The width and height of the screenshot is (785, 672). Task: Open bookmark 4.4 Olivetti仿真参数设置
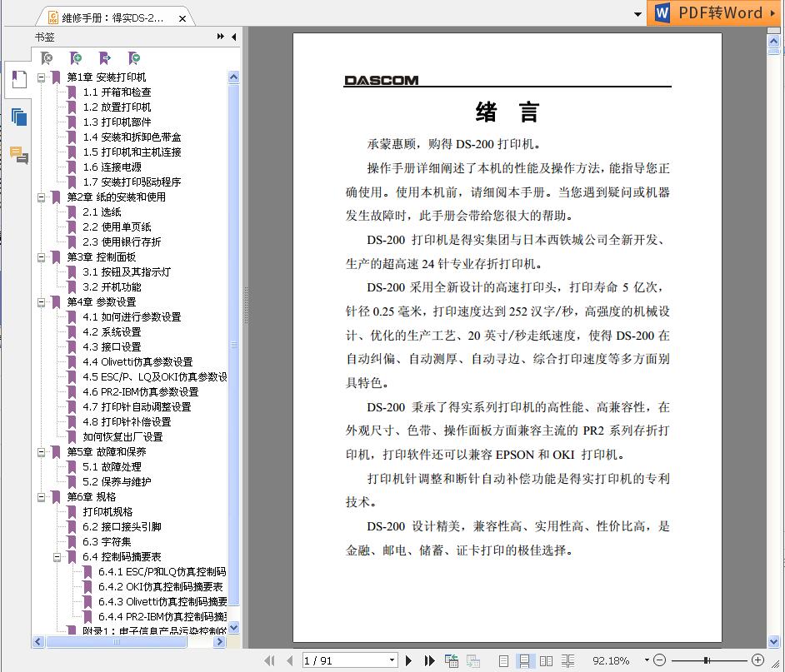pyautogui.click(x=137, y=361)
